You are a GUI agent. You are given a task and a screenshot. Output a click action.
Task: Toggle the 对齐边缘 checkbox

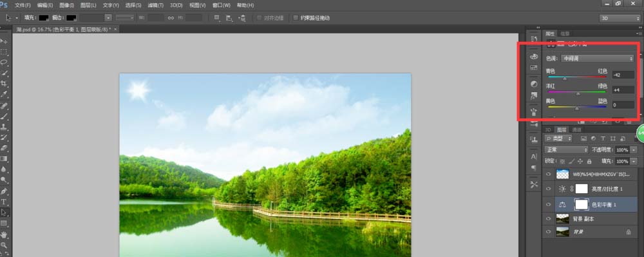pos(259,18)
